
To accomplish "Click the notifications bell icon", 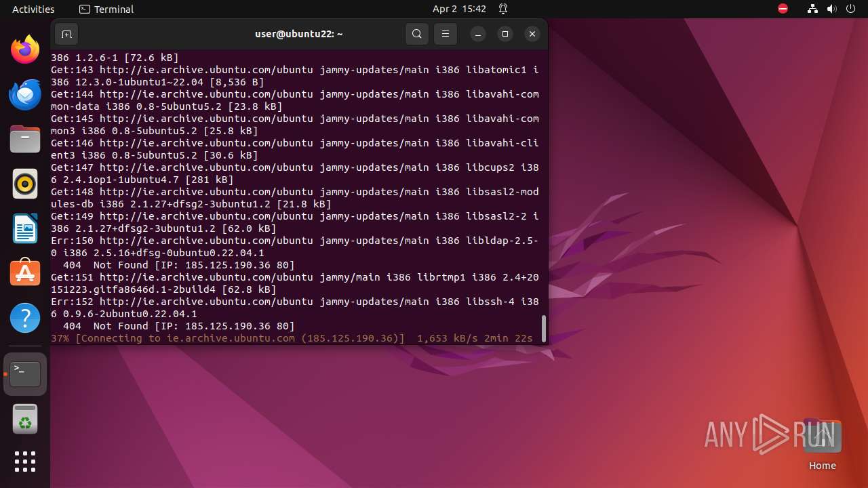I will (503, 9).
